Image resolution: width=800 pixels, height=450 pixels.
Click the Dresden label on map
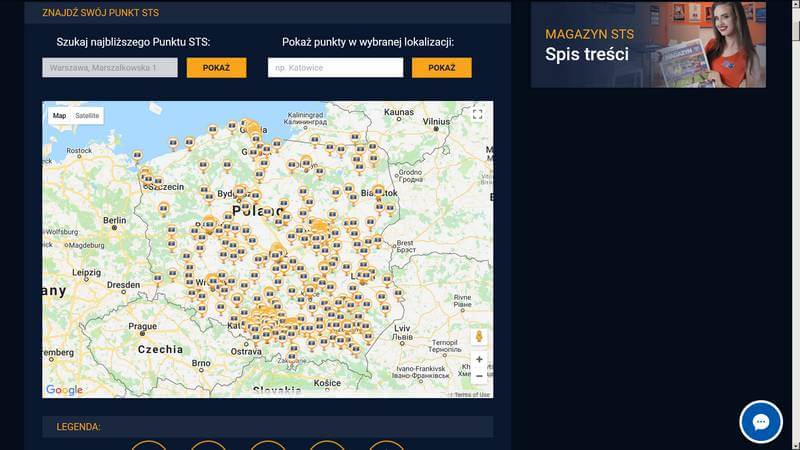[123, 285]
